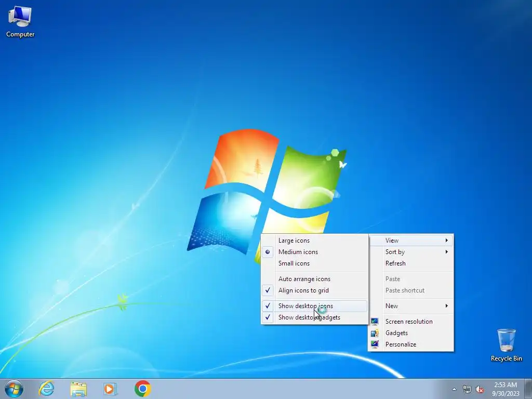Switch to Small icons
Image resolution: width=532 pixels, height=399 pixels.
(314, 263)
